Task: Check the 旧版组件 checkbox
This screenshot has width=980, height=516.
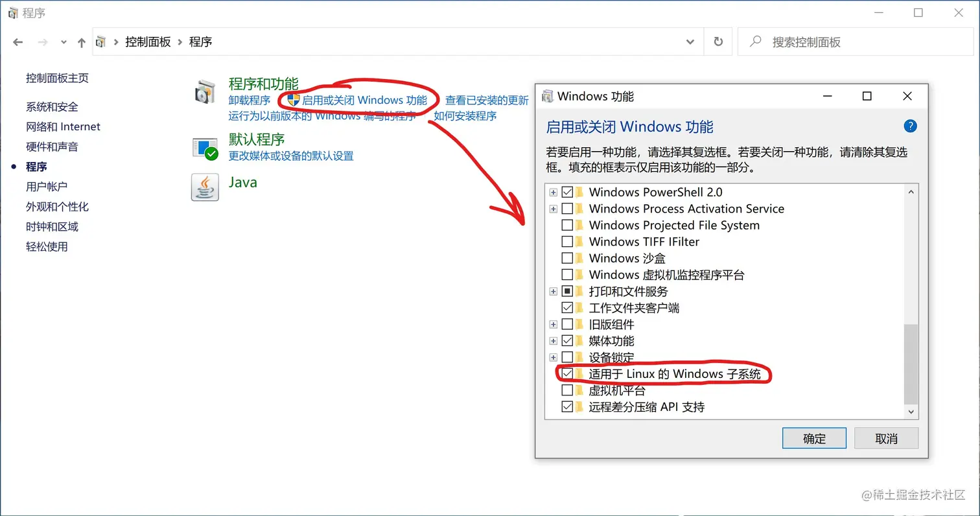Action: (567, 324)
